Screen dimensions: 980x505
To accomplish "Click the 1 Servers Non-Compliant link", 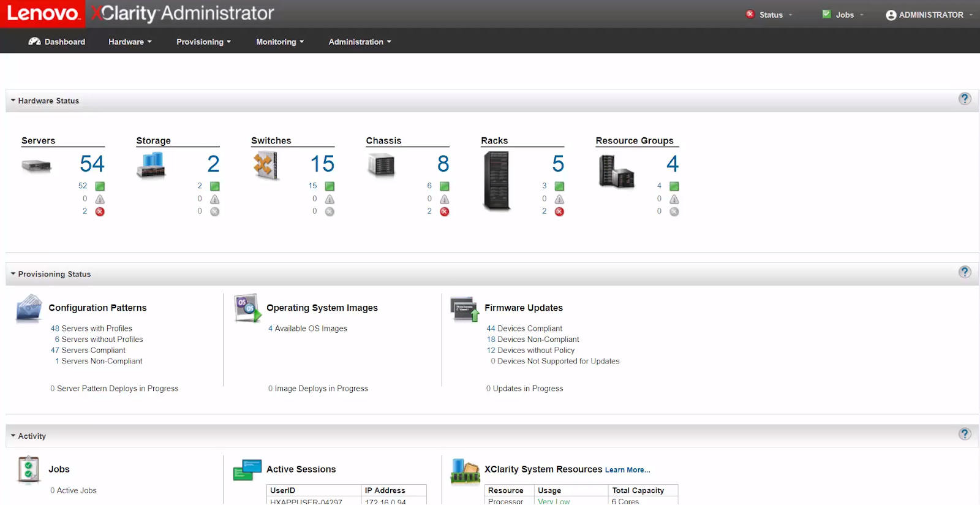I will (99, 362).
